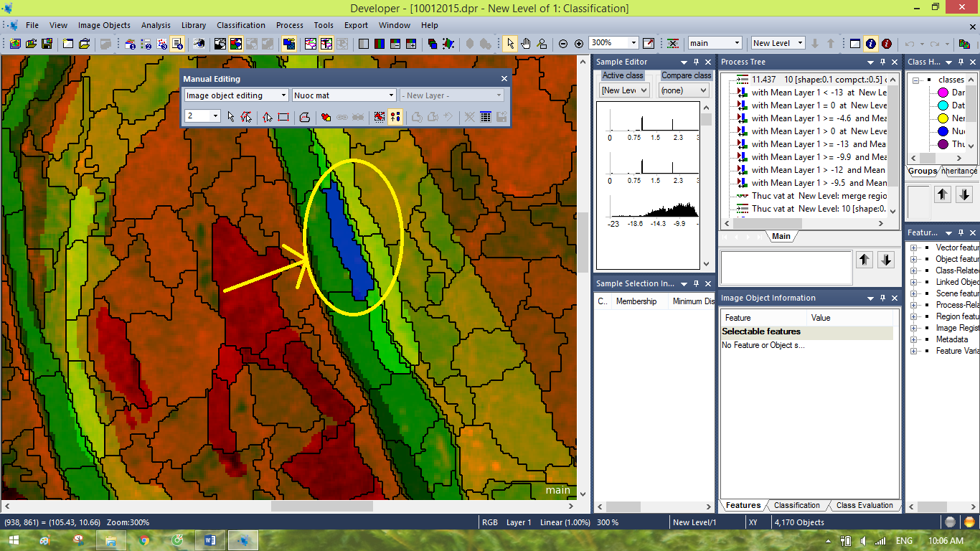Image resolution: width=980 pixels, height=551 pixels.
Task: Select the arrow cursor tool in main toolbar
Action: pos(510,43)
